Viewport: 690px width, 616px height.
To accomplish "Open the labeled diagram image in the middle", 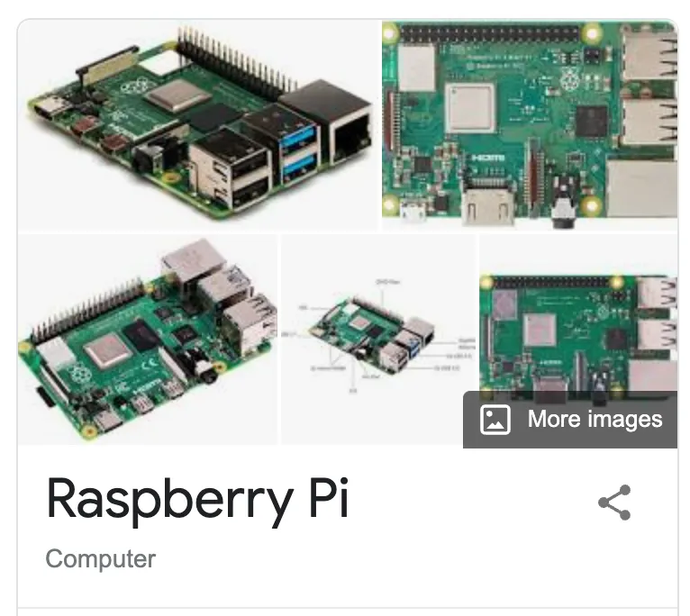I will pyautogui.click(x=378, y=340).
